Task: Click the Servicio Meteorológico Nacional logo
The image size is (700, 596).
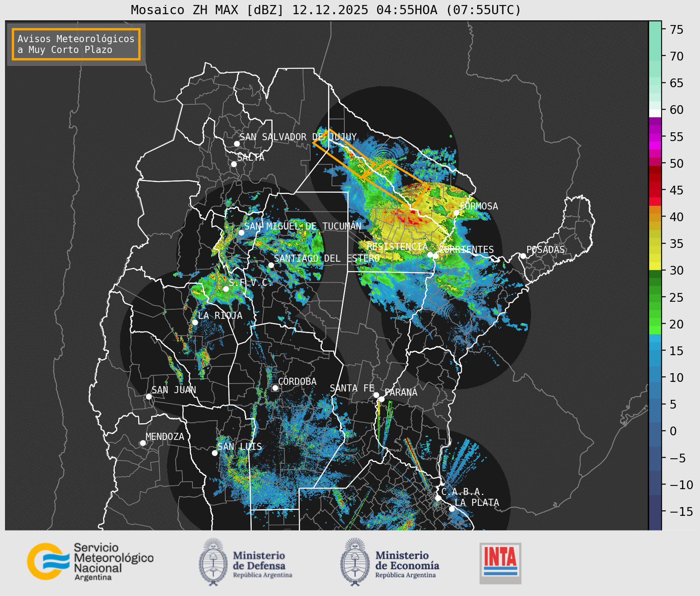Action: [91, 561]
